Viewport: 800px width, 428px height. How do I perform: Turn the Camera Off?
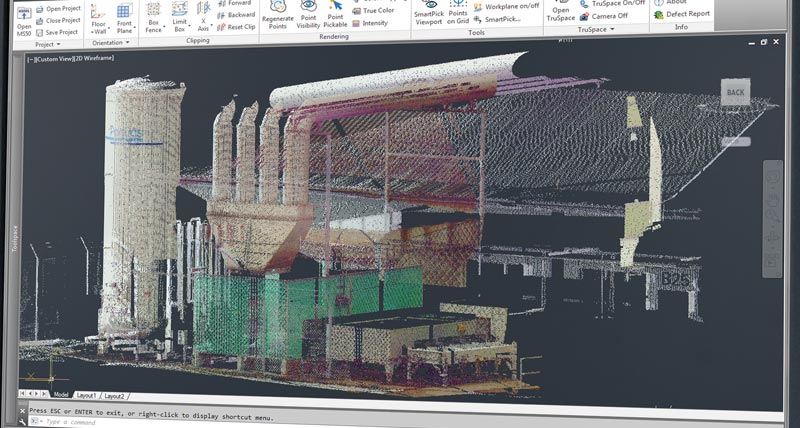click(604, 16)
